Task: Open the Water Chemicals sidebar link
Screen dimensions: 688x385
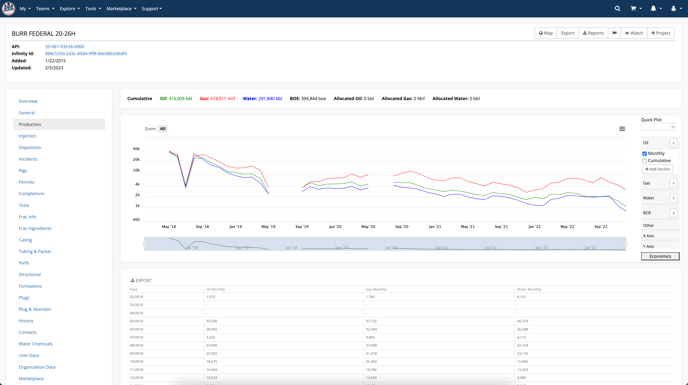Action: (36, 344)
